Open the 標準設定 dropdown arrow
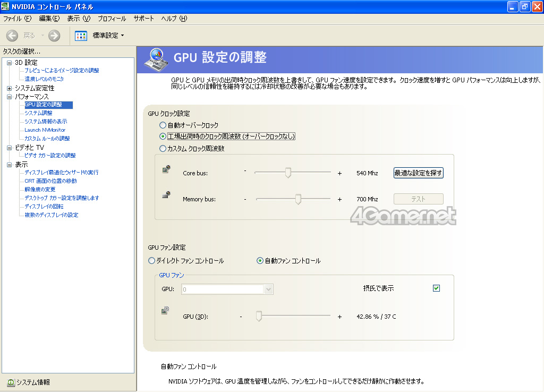Screen dimensions: 544x392 point(123,36)
